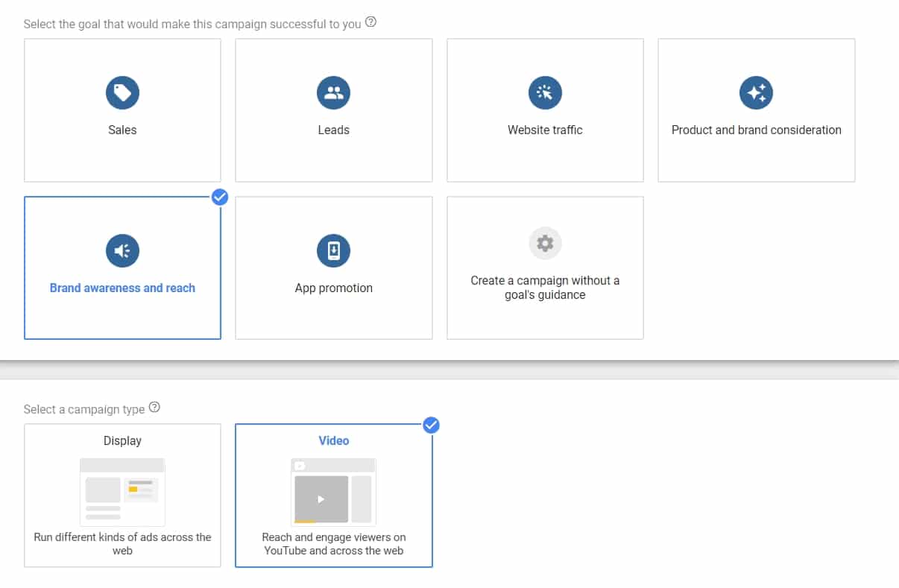Click the Video player preview thumbnail
Screen dimensions: 899x588
[x=333, y=492]
